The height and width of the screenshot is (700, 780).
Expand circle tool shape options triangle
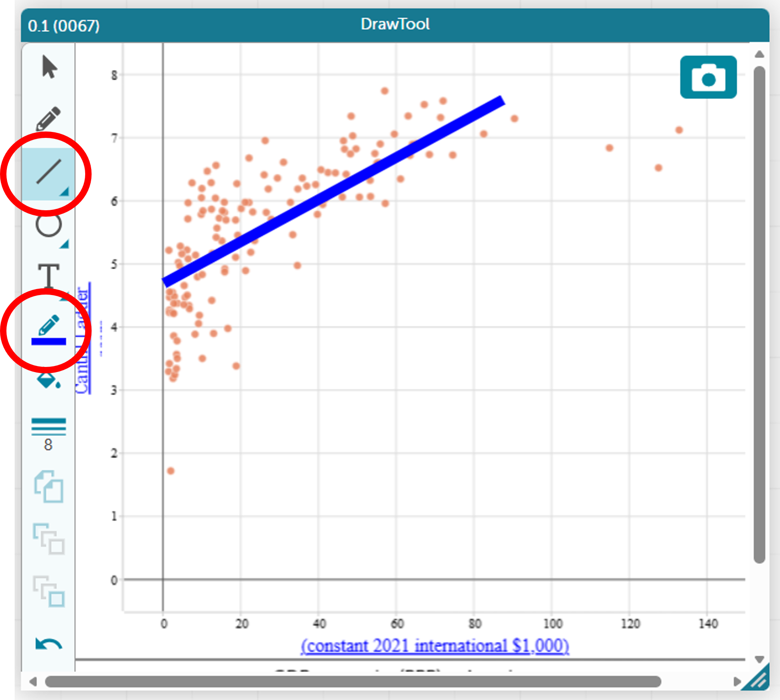coord(64,245)
